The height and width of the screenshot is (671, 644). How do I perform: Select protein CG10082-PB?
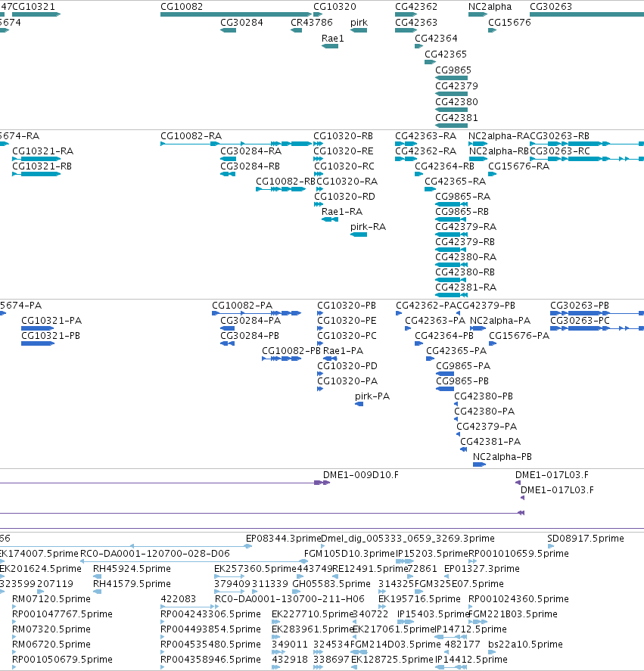point(282,359)
